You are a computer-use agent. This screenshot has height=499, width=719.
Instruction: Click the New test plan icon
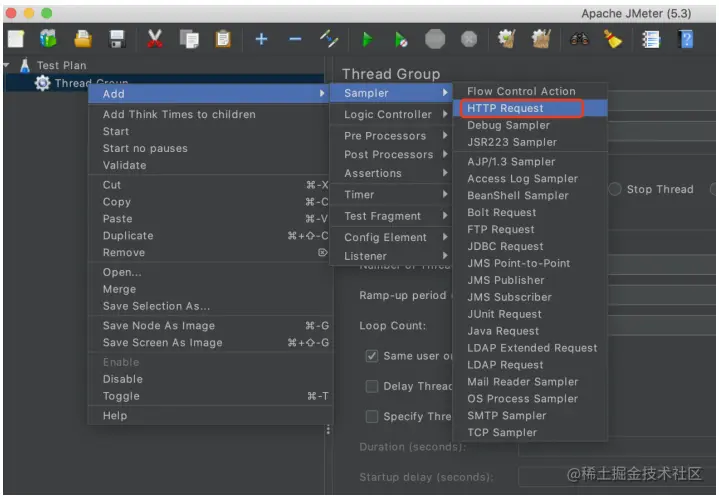[16, 39]
